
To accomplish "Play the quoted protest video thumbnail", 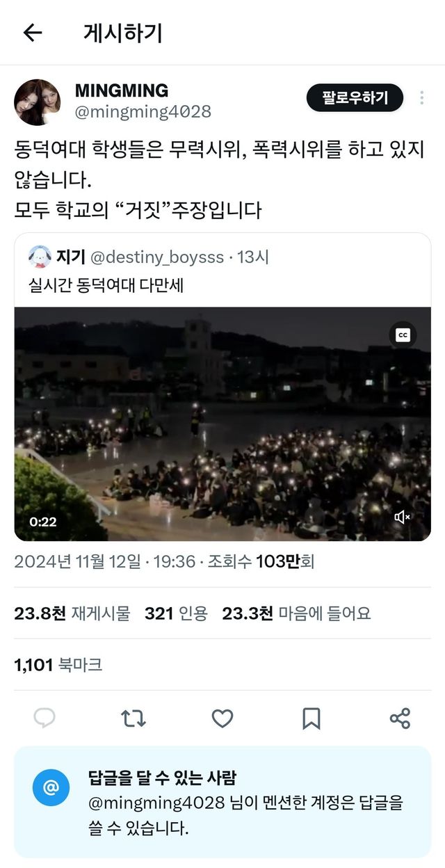I will point(222,424).
